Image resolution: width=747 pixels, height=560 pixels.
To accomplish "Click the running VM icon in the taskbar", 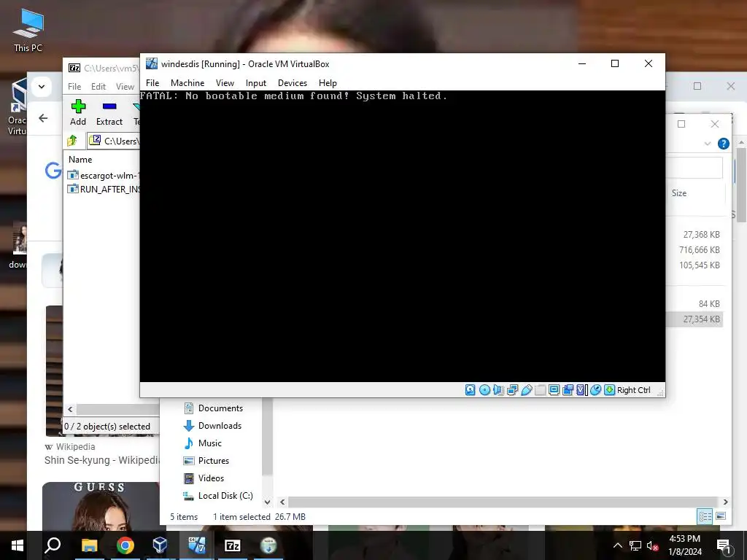I will (196, 545).
